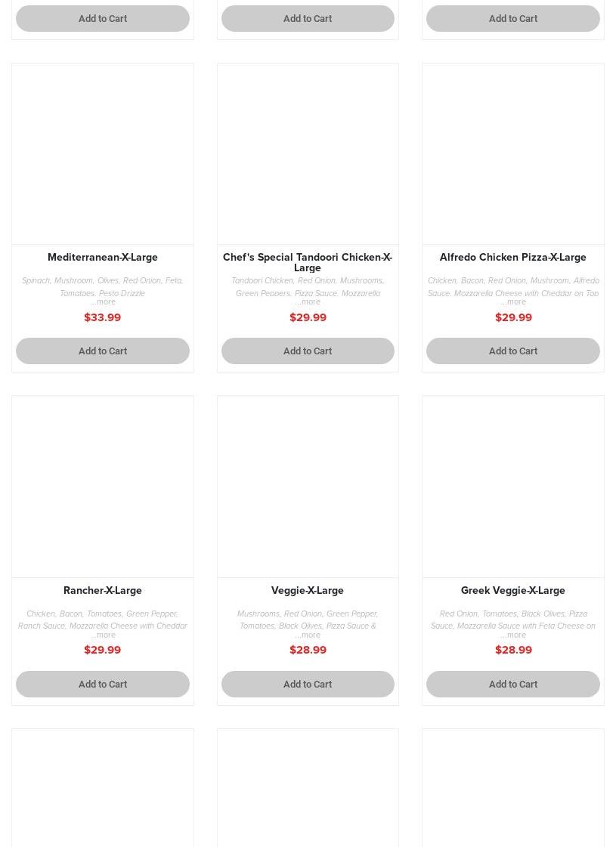The image size is (616, 847).
Task: Add Rancher X-Large pizza to cart
Action: [x=102, y=684]
